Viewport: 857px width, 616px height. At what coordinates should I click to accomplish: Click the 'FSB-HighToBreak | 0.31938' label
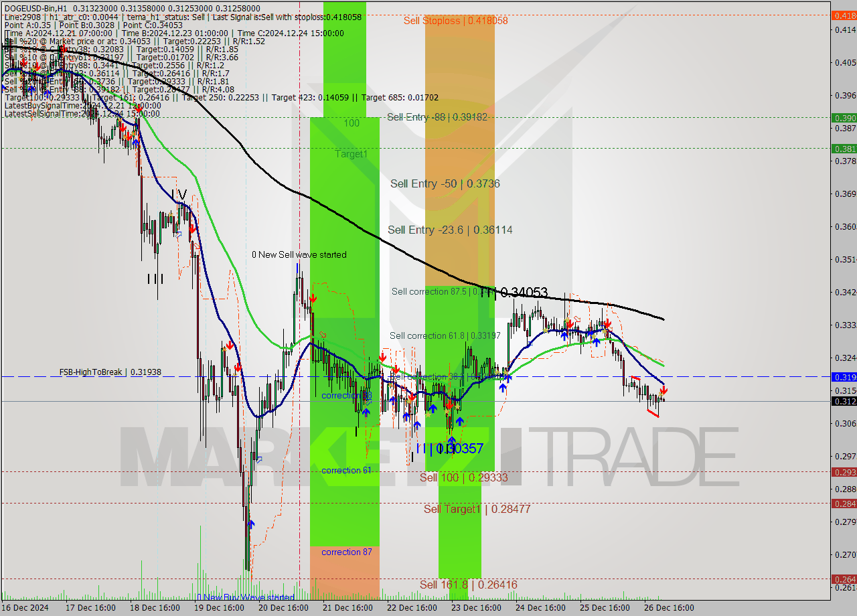pyautogui.click(x=110, y=372)
